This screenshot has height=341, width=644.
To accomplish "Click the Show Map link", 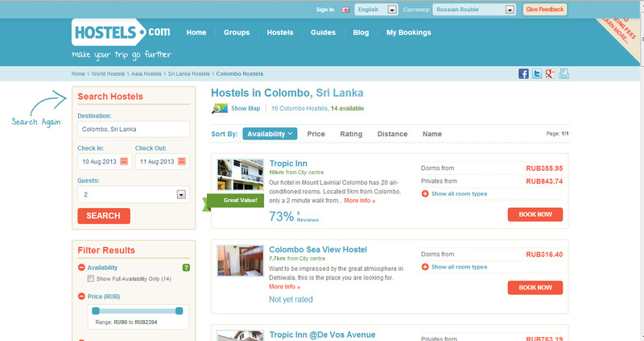I will tap(246, 109).
